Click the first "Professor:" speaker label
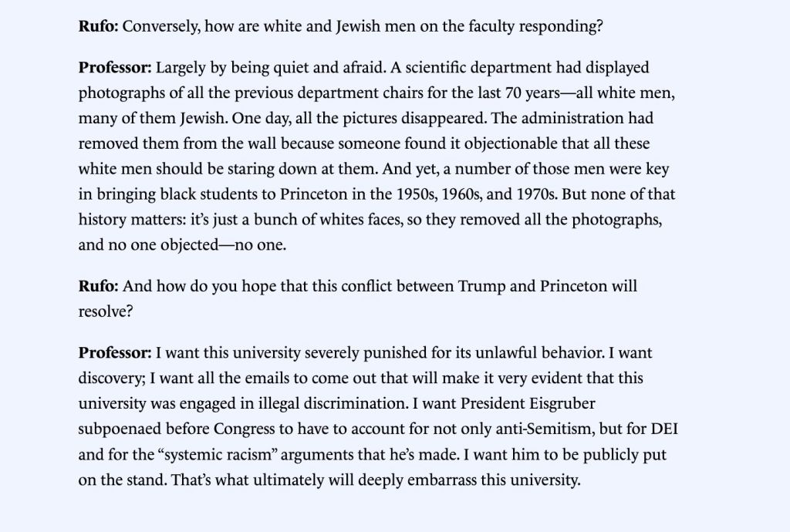This screenshot has width=790, height=532. (115, 68)
